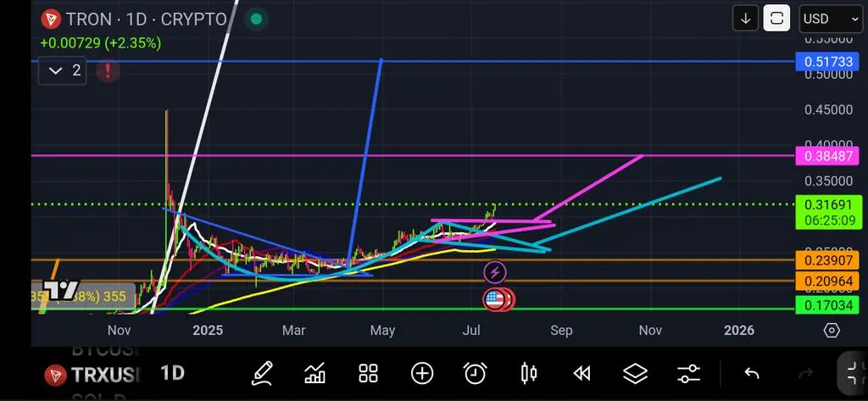Screen dimensions: 868x401
Task: Tap the +0.00729 (+2.35%) change value
Action: pos(100,42)
